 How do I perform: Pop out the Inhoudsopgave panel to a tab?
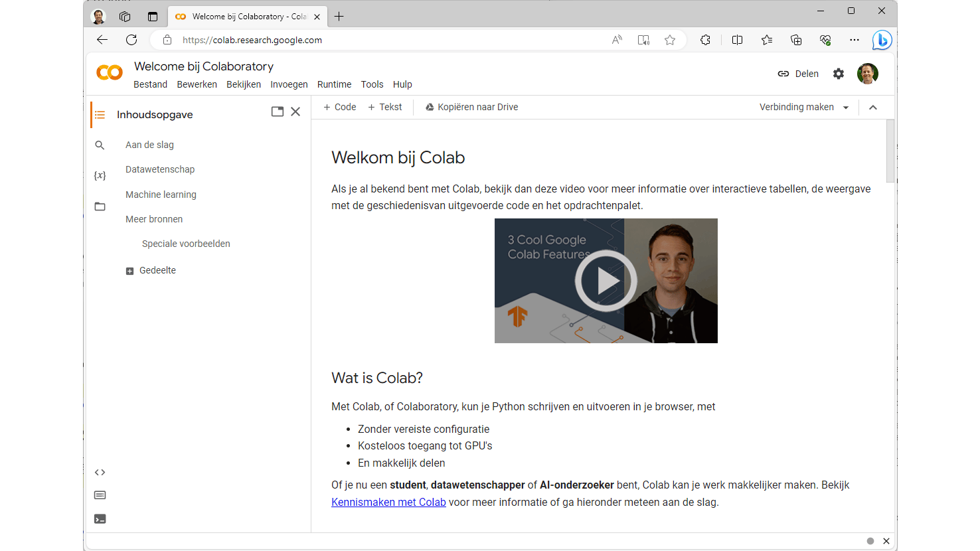[278, 112]
